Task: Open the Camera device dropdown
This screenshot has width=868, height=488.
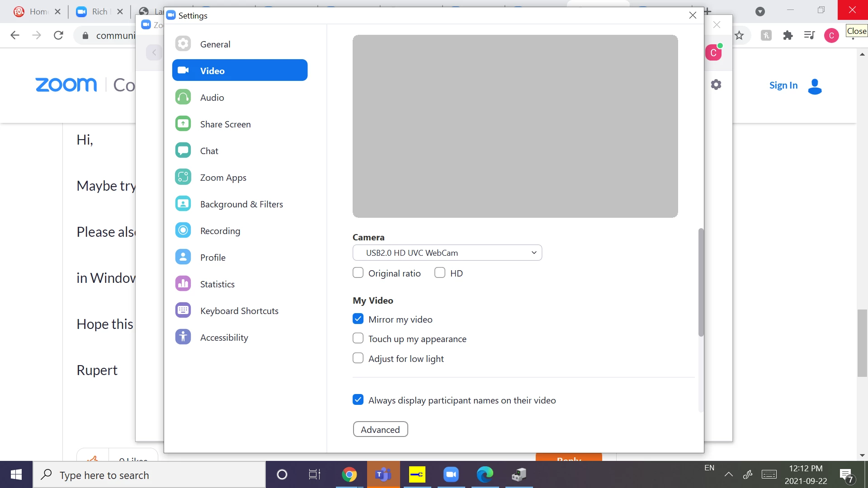Action: [447, 253]
